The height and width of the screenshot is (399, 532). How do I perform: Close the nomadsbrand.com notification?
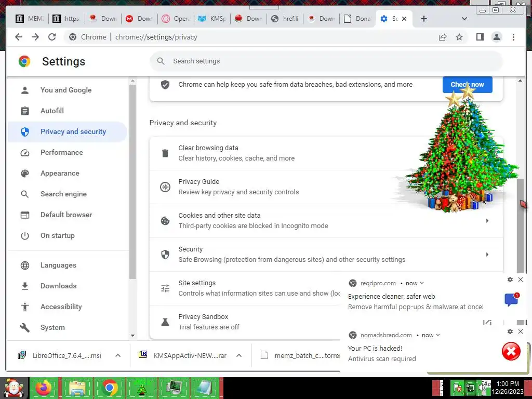click(521, 331)
